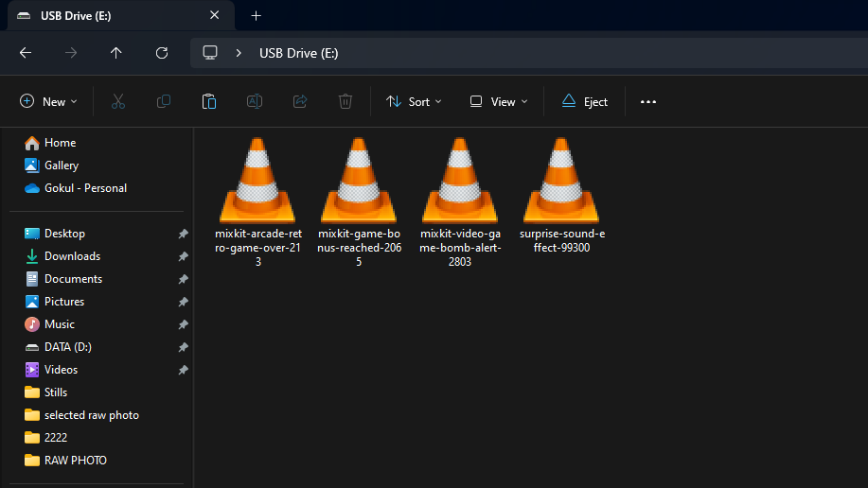Image resolution: width=868 pixels, height=488 pixels.
Task: Click the mixkit-arcade-retro-game-over-213 filename text
Action: 258,248
